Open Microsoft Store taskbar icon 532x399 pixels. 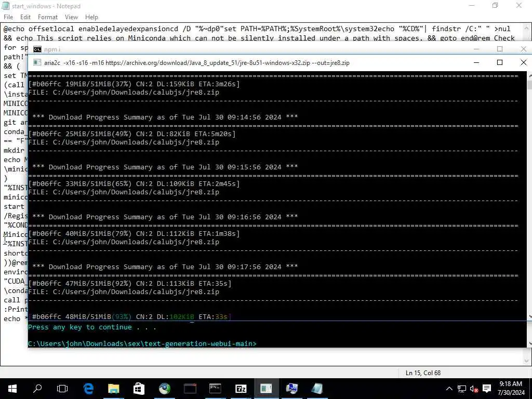139,389
